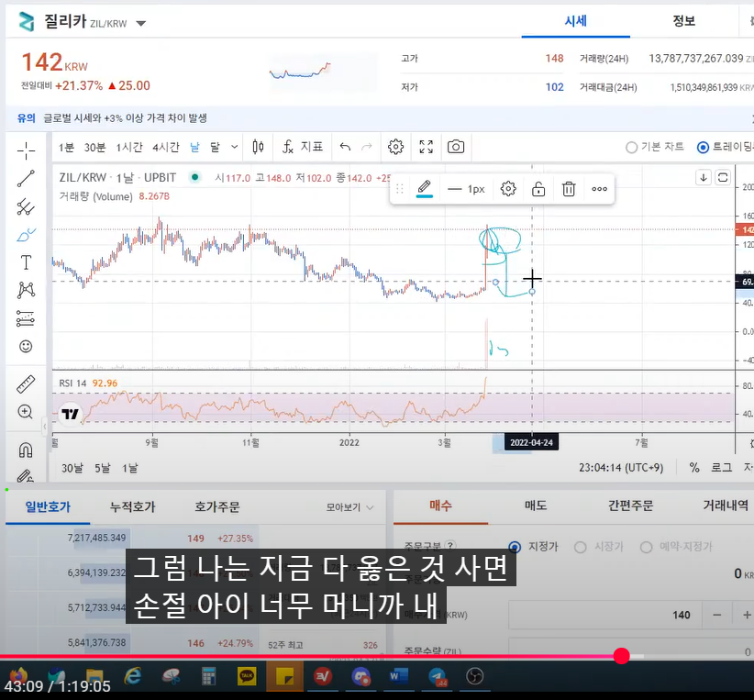Open 호가주문 tab
Viewport: 754px width, 700px height.
point(216,506)
